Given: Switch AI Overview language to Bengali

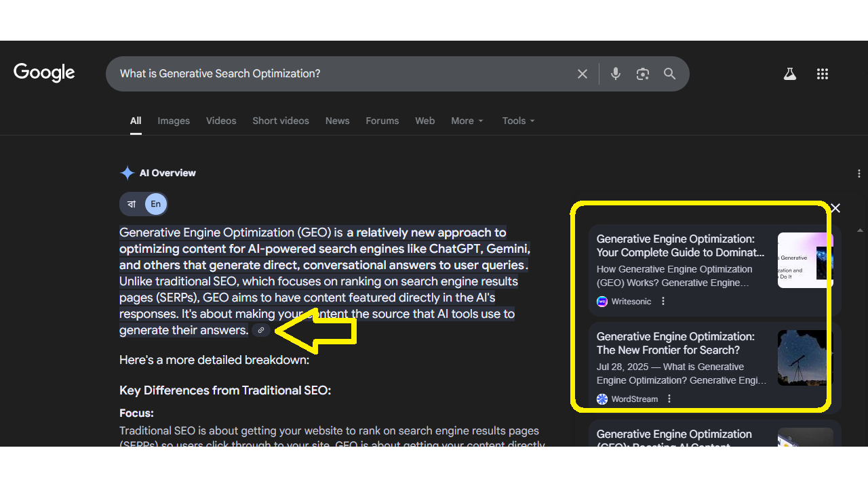Looking at the screenshot, I should click(132, 204).
